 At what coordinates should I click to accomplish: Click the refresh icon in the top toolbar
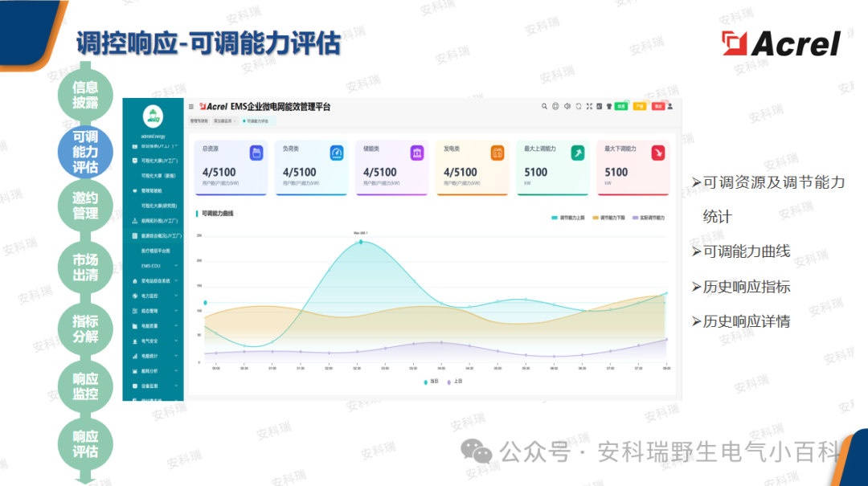click(x=578, y=106)
